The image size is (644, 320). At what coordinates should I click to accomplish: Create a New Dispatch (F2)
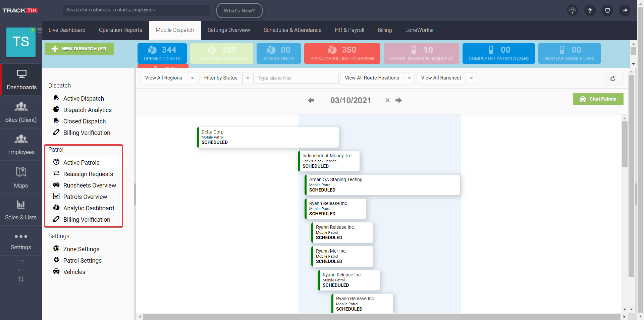(79, 49)
